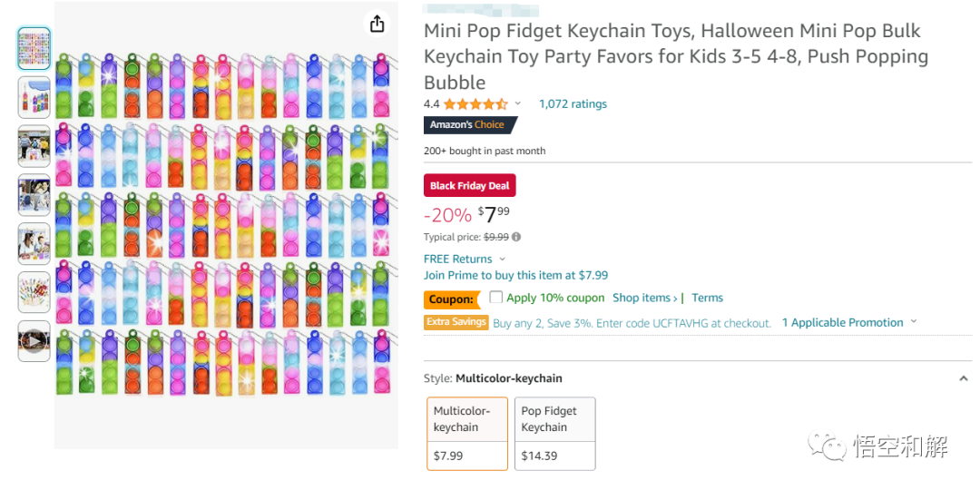Select the Multicolor-keychain style option
Image resolution: width=980 pixels, height=490 pixels.
467,433
